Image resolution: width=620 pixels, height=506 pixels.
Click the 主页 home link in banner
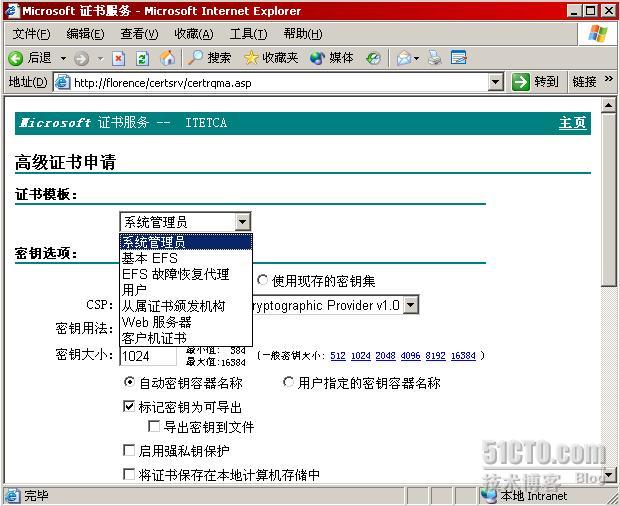point(572,123)
